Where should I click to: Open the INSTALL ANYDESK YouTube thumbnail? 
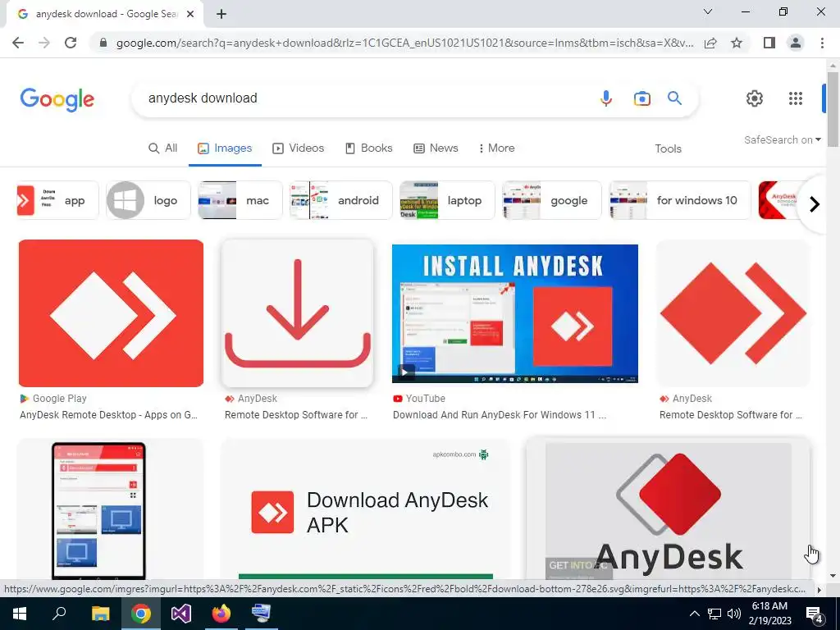[515, 313]
